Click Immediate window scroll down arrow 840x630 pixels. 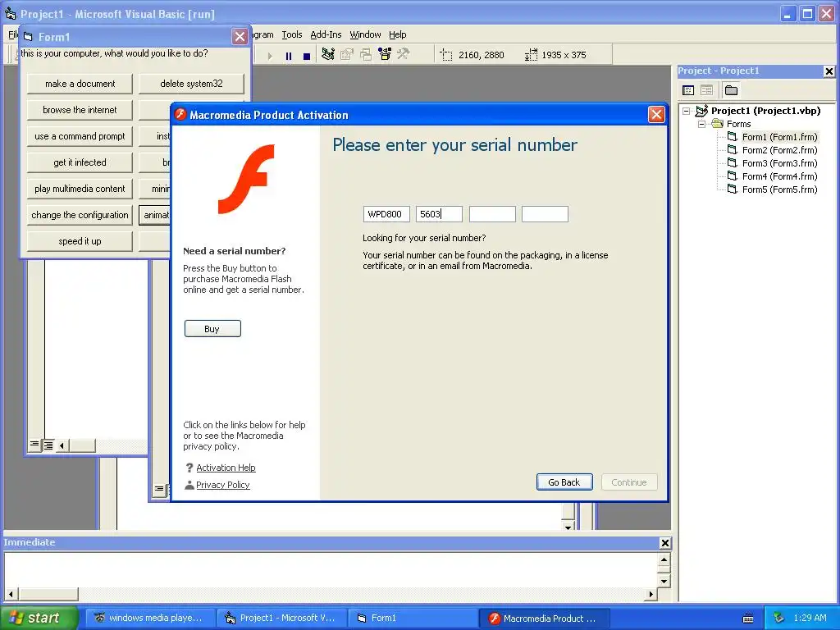coord(664,582)
